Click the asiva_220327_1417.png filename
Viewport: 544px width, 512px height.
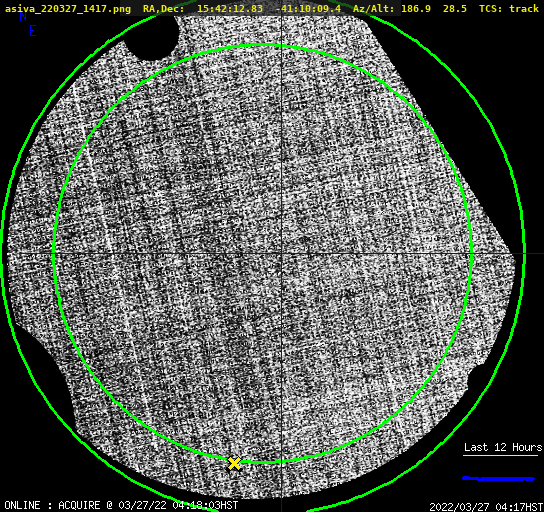coord(68,9)
